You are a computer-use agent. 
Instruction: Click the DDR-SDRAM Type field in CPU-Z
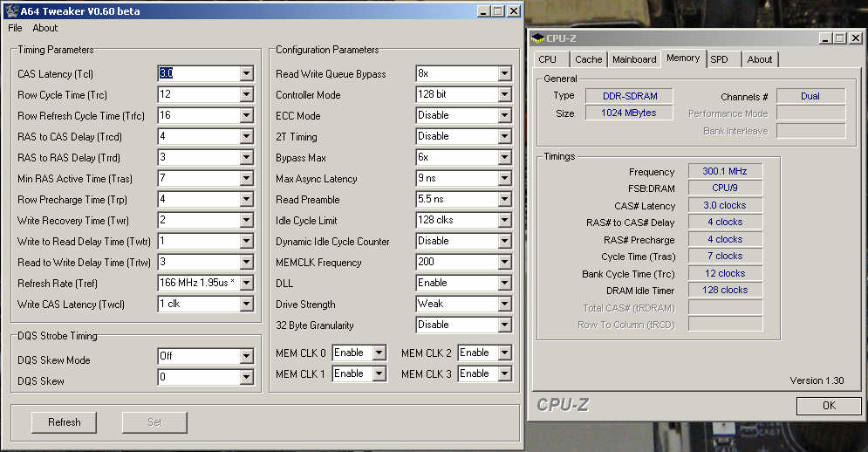630,96
